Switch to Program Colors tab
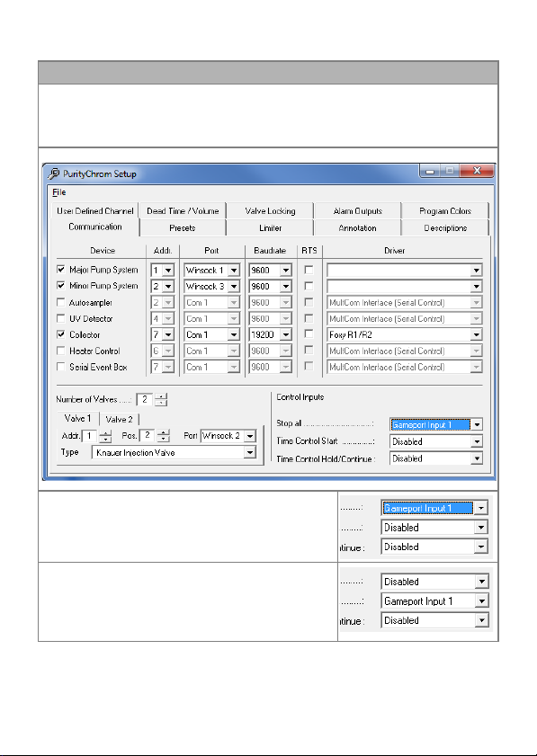Viewport: 537px width, 756px height. (x=445, y=211)
